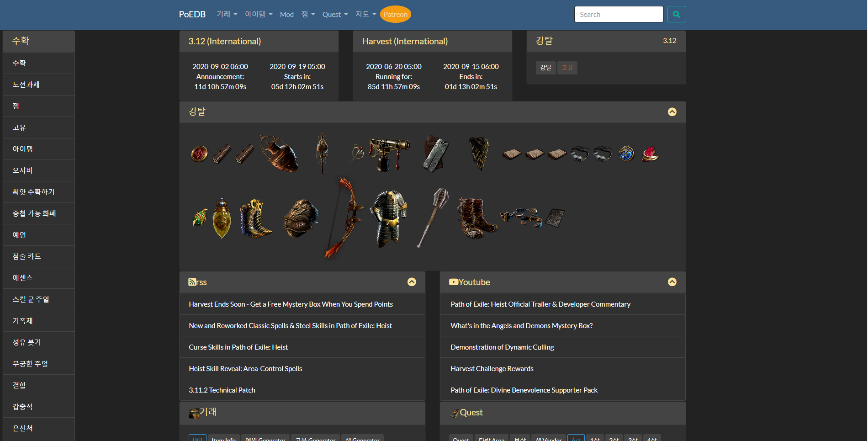Open Curse Skills in Heist post
The width and height of the screenshot is (868, 441).
(x=238, y=347)
